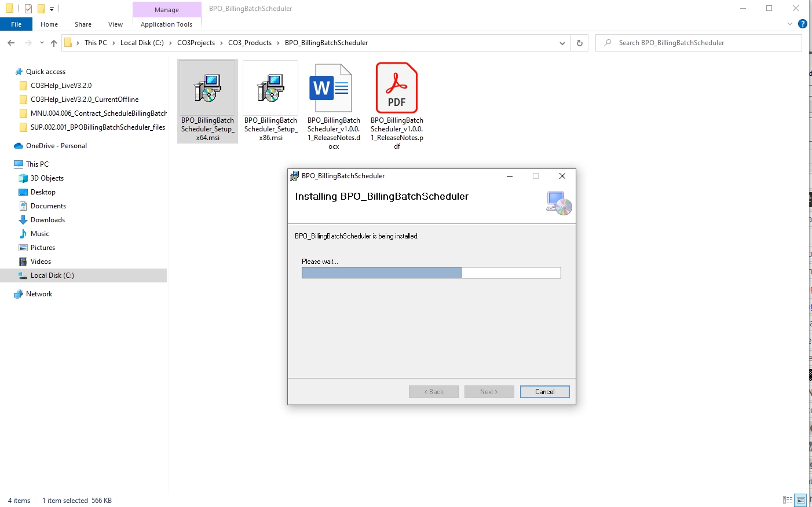Click the Forward navigation arrow in Explorer
Viewport: 812px width, 507px height.
pyautogui.click(x=28, y=43)
